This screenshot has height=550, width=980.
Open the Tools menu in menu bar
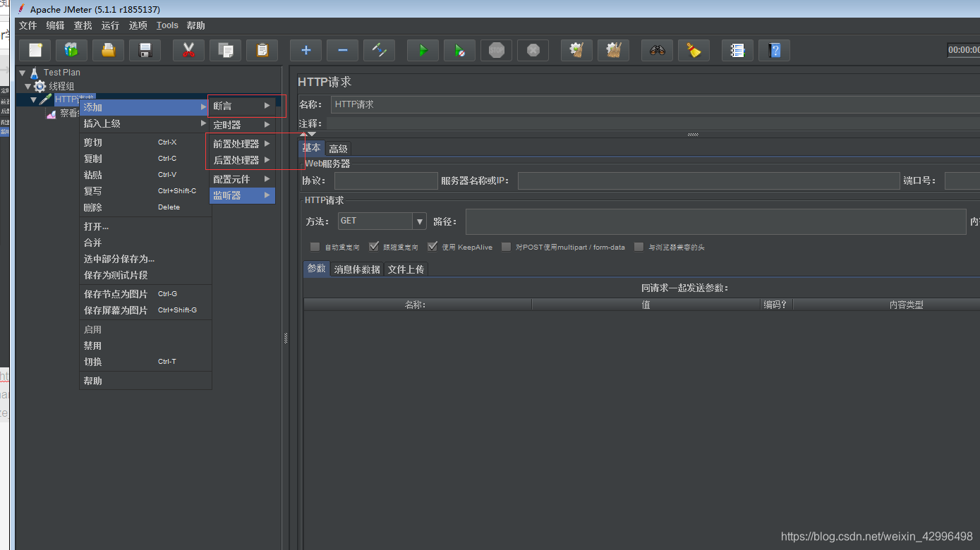pos(167,25)
